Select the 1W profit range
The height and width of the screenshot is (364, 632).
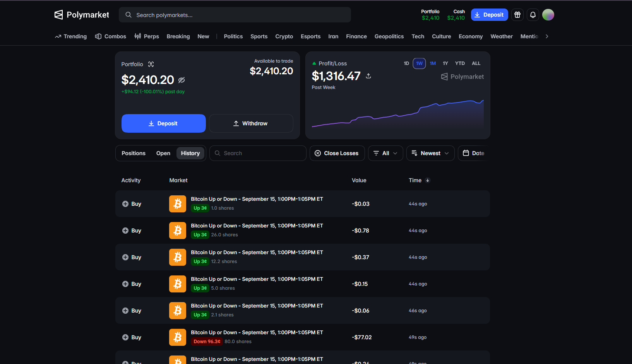pyautogui.click(x=419, y=63)
